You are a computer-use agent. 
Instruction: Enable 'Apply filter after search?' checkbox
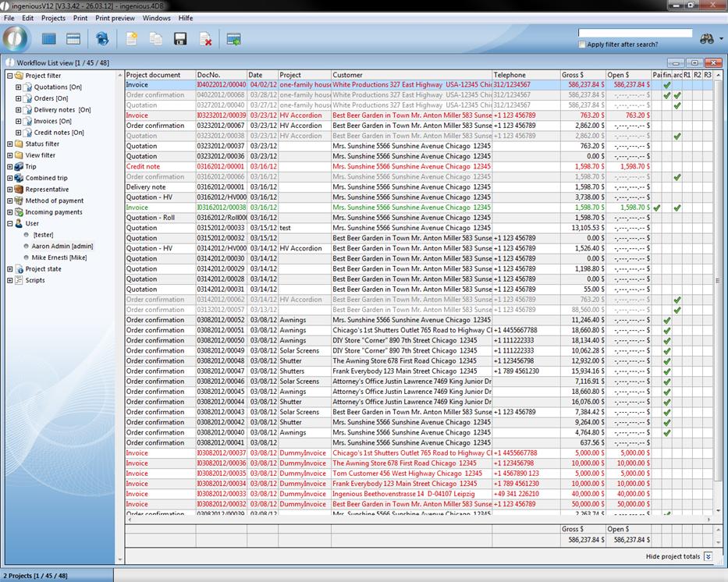point(582,44)
